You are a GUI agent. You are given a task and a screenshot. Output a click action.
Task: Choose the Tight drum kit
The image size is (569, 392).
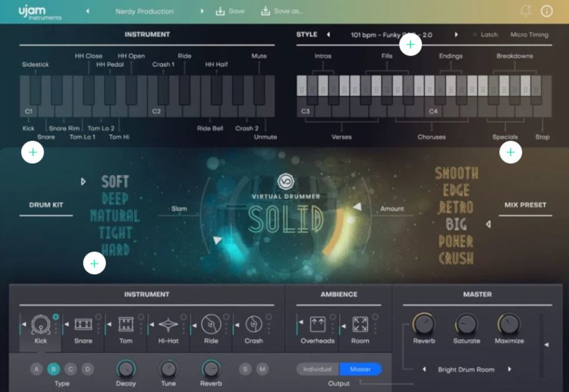pyautogui.click(x=115, y=233)
